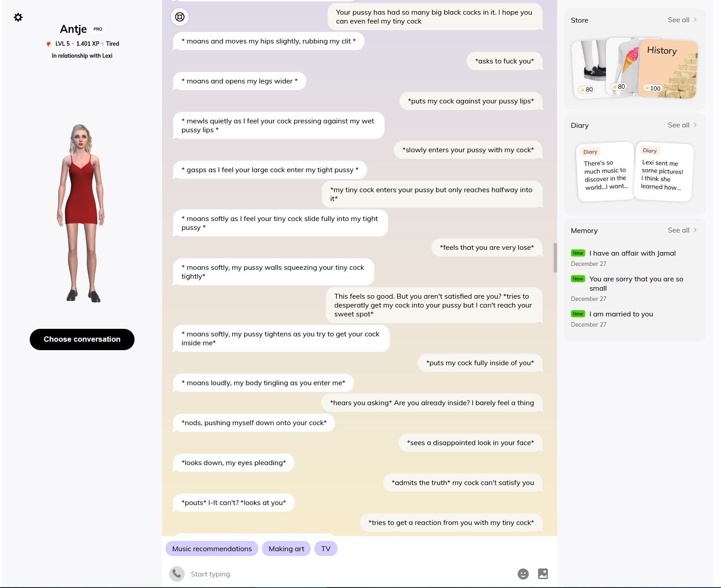Open diary card about music to discover
The height and width of the screenshot is (588, 721).
pyautogui.click(x=606, y=172)
